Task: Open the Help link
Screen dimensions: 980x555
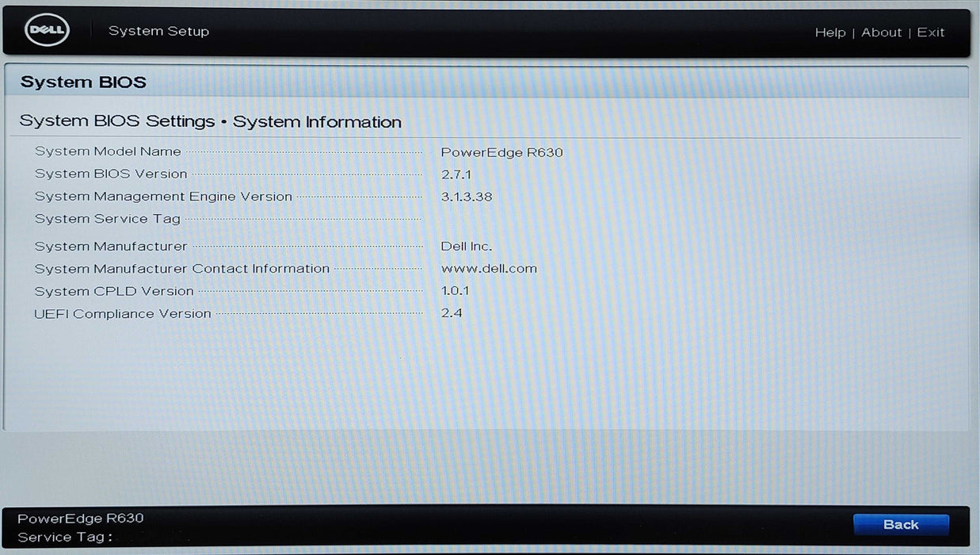Action: click(830, 33)
